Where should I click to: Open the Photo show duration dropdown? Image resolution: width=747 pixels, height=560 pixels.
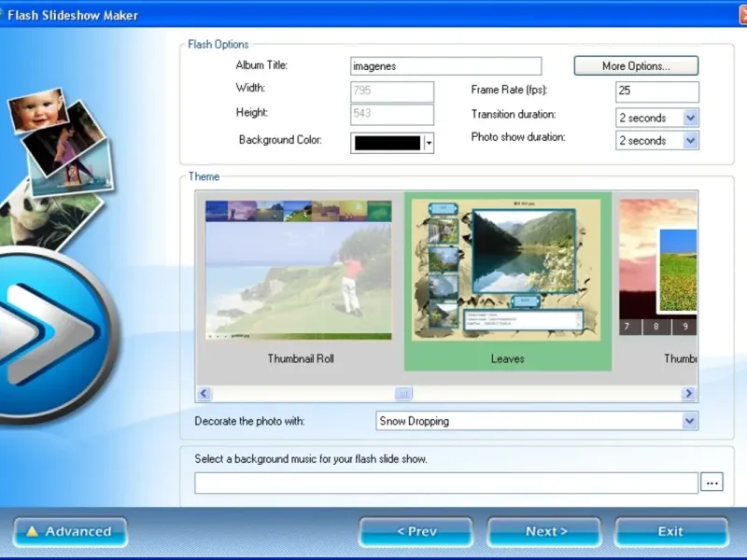click(690, 141)
